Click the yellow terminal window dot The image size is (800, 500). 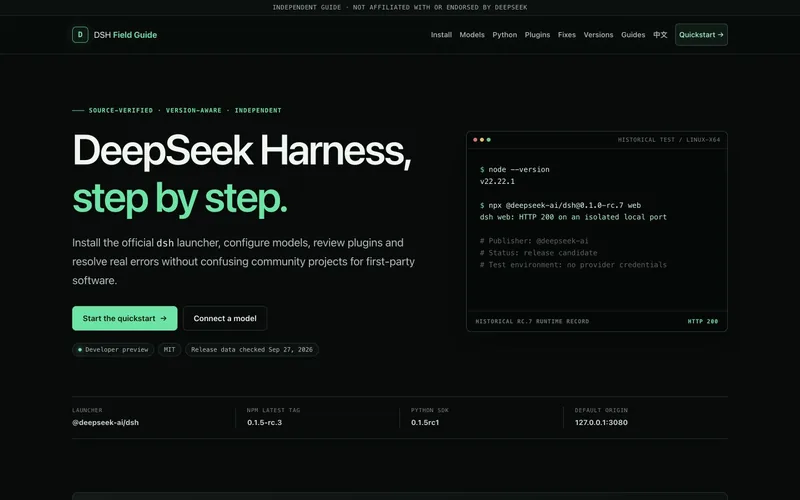coord(482,140)
